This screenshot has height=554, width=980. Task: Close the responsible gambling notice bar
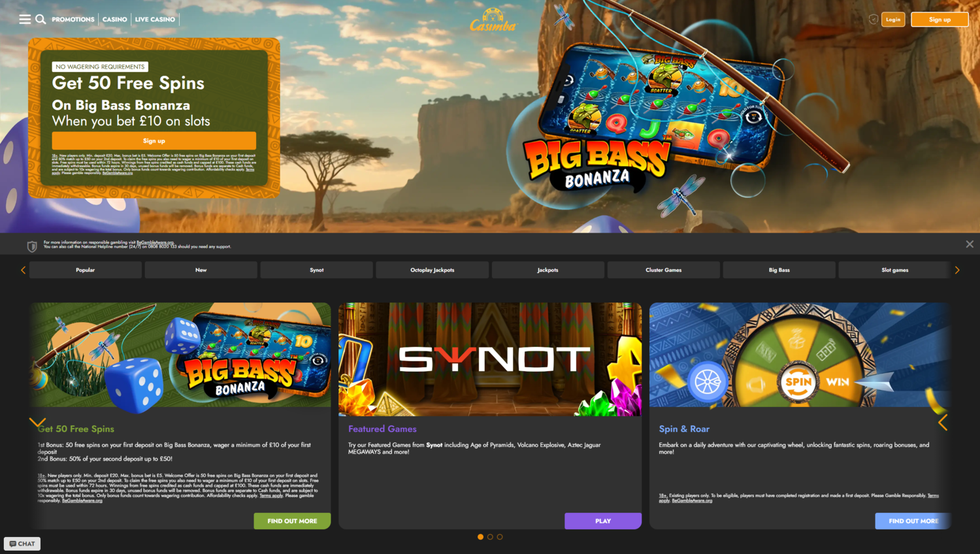click(970, 244)
